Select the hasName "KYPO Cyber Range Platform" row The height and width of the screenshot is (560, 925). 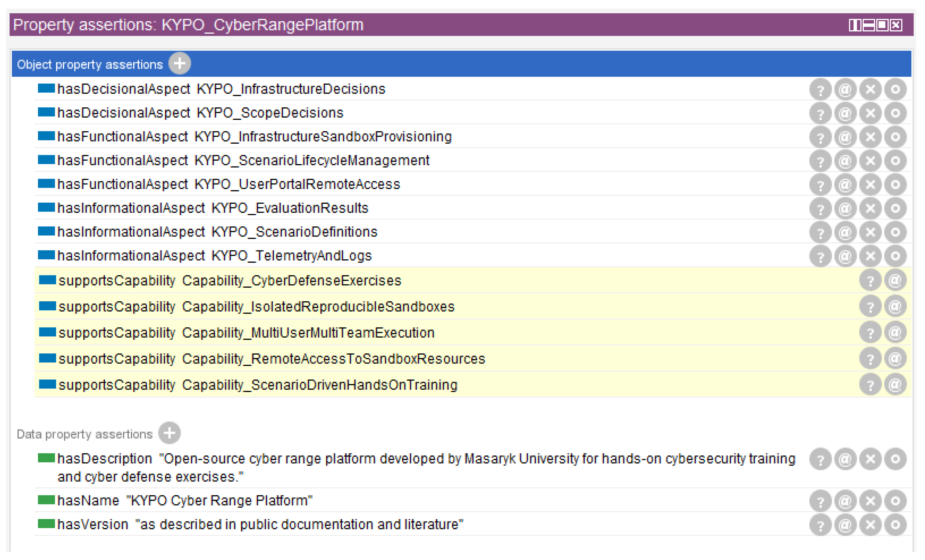(473, 501)
